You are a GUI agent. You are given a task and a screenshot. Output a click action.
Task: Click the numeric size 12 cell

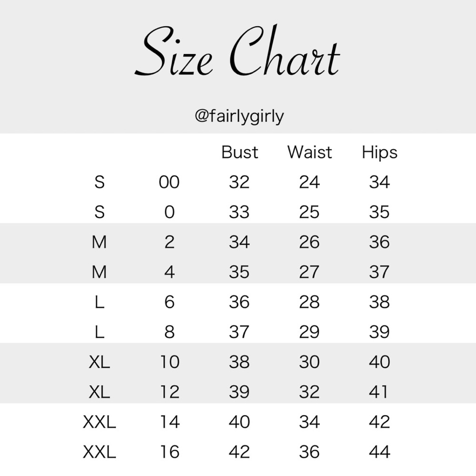click(169, 392)
